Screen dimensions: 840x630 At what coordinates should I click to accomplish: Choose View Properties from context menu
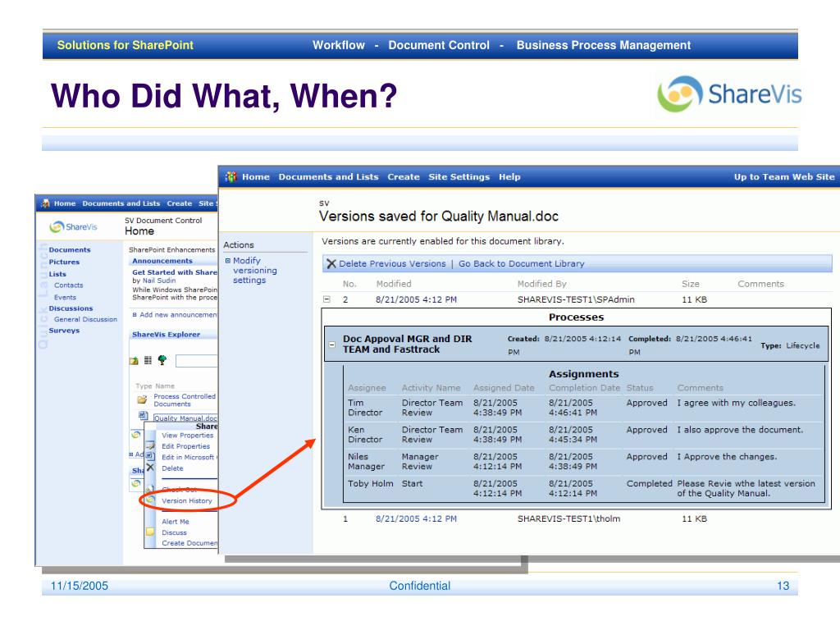[x=188, y=436]
